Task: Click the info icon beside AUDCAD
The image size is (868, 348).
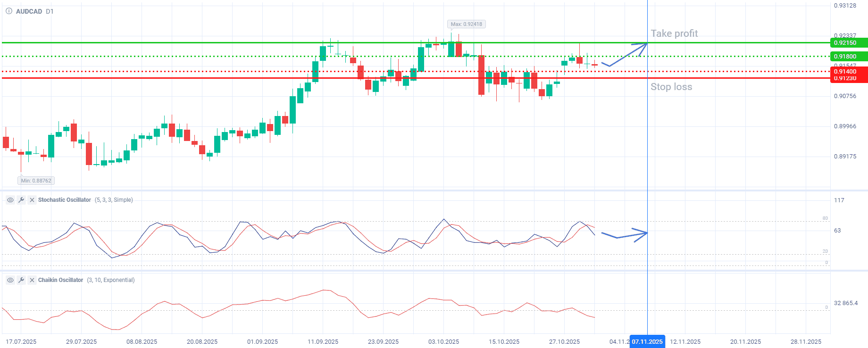Action: pyautogui.click(x=9, y=11)
